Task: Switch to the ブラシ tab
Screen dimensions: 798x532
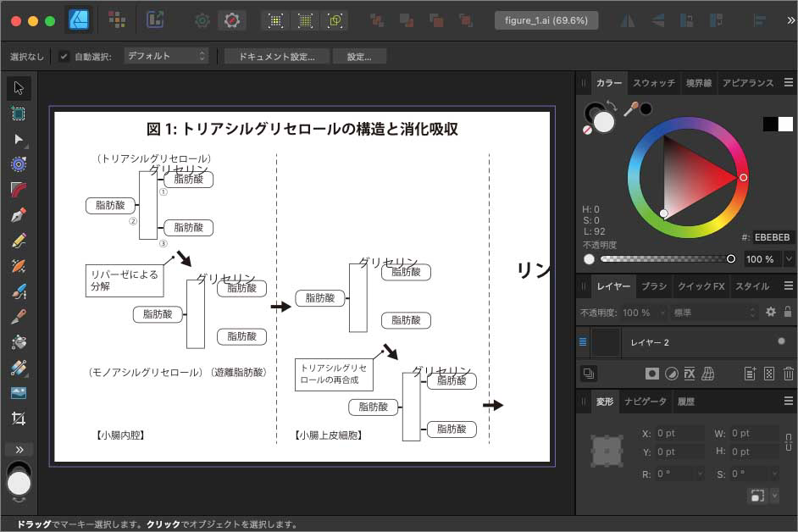Action: (x=653, y=286)
